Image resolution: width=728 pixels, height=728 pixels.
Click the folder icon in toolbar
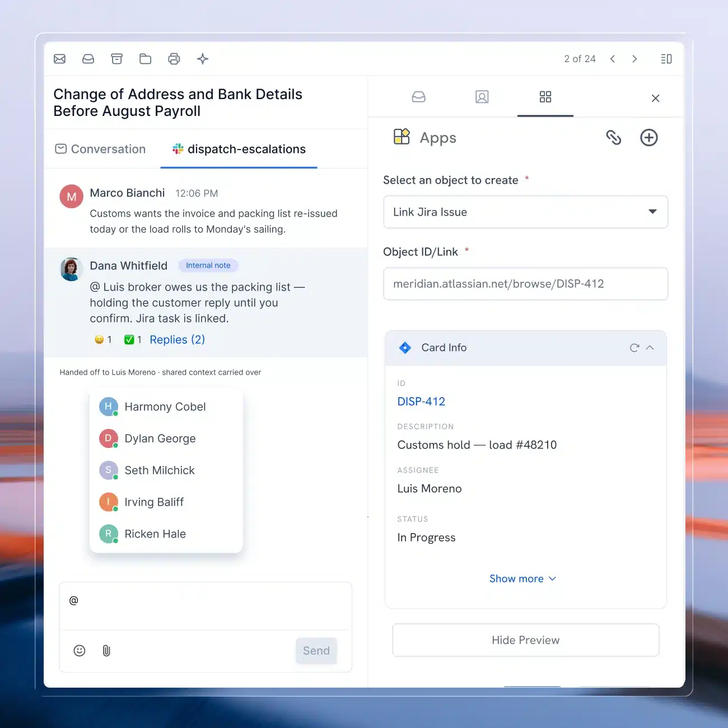click(146, 59)
